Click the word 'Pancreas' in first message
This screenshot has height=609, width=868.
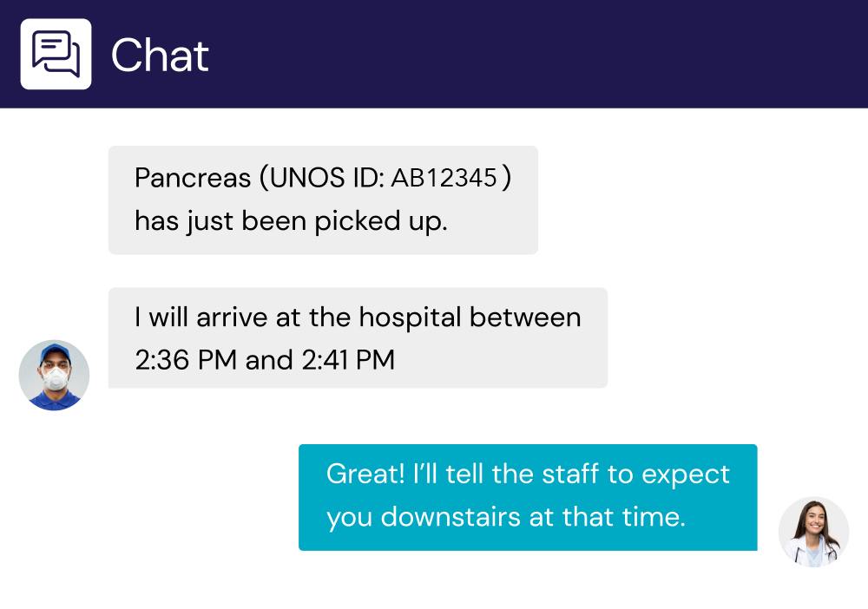(193, 179)
